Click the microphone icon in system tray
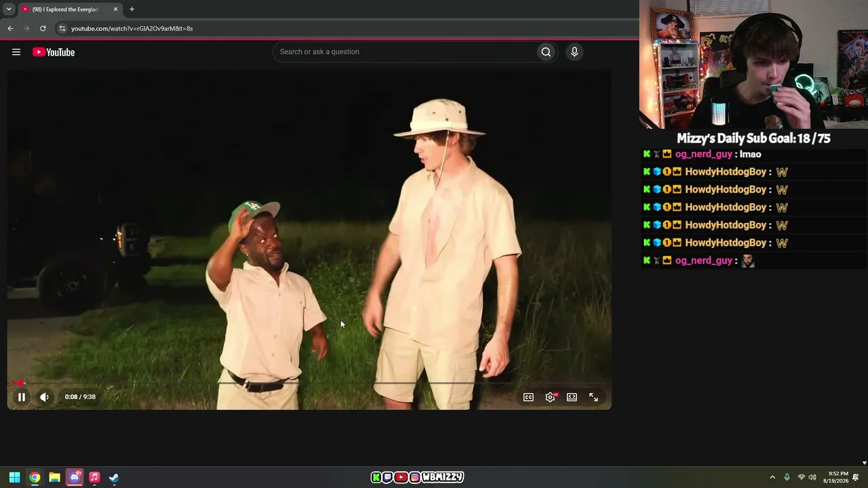868x488 pixels. pos(787,477)
